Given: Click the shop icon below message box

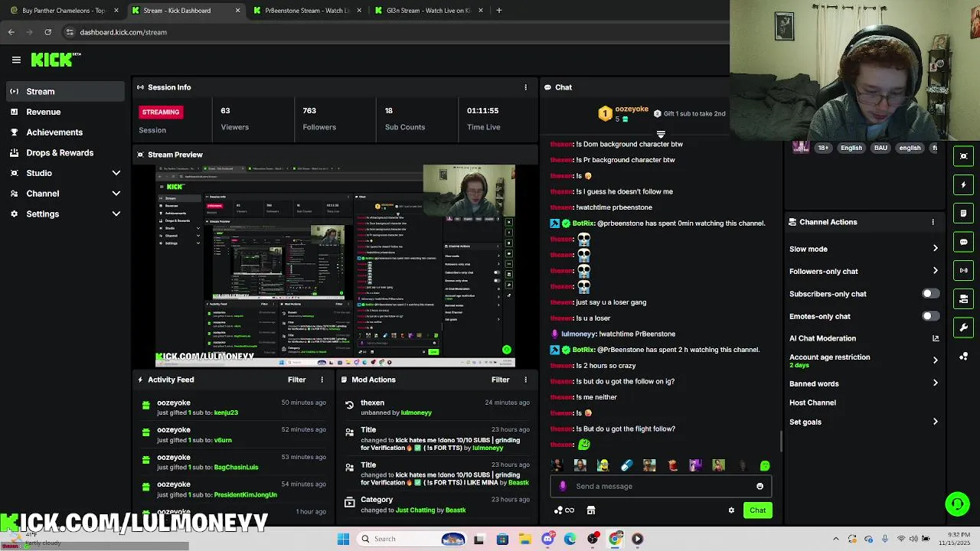Looking at the screenshot, I should (x=590, y=510).
